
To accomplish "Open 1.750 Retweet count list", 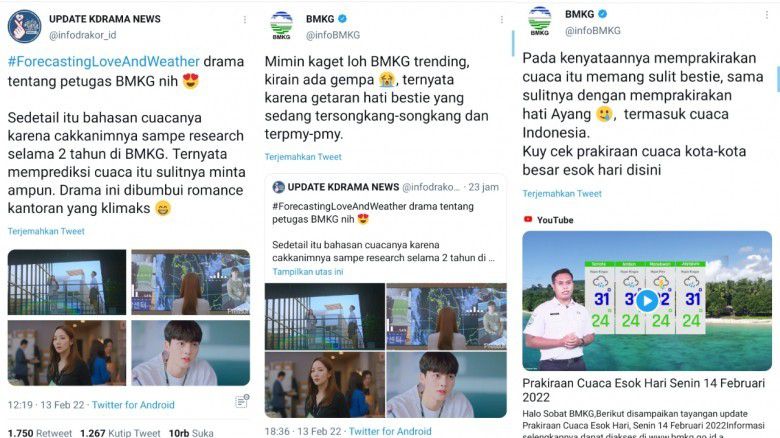I will [x=40, y=433].
